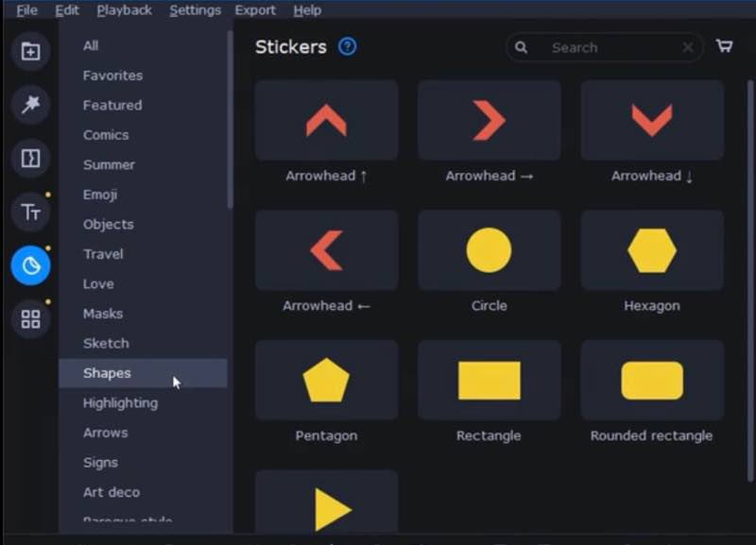
Task: Show the Favorites sticker category
Action: coord(112,76)
